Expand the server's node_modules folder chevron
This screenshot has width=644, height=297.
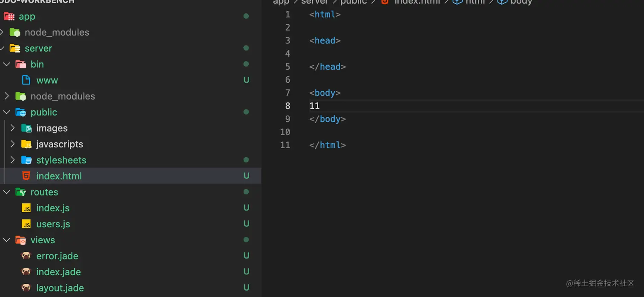coord(7,96)
